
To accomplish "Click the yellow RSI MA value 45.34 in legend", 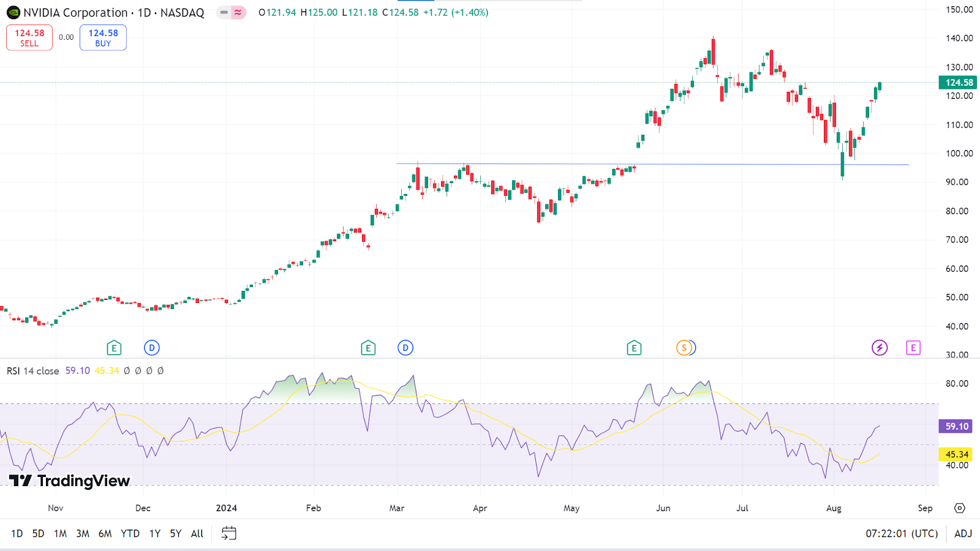I will [107, 371].
